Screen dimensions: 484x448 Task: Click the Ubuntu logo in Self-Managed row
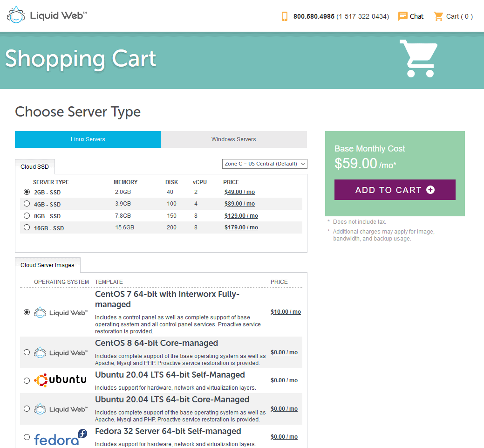(60, 380)
